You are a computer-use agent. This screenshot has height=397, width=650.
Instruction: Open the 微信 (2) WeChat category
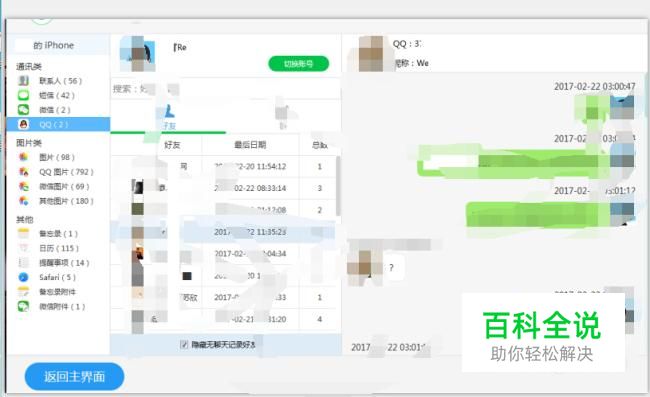coord(58,110)
